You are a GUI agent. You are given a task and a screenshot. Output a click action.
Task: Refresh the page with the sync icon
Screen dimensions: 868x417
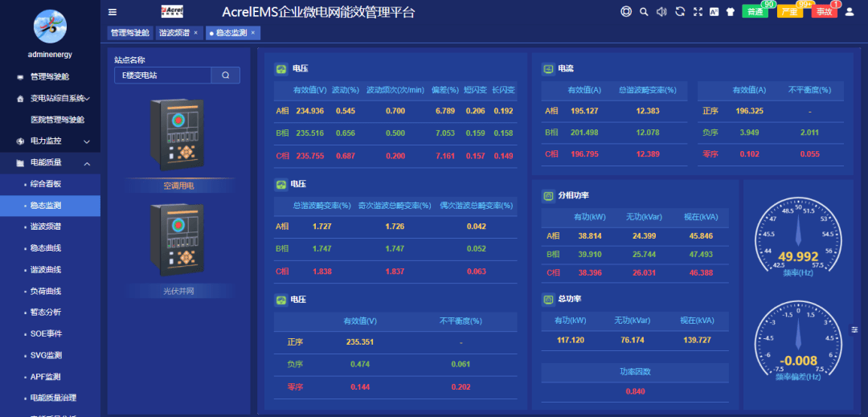point(680,11)
